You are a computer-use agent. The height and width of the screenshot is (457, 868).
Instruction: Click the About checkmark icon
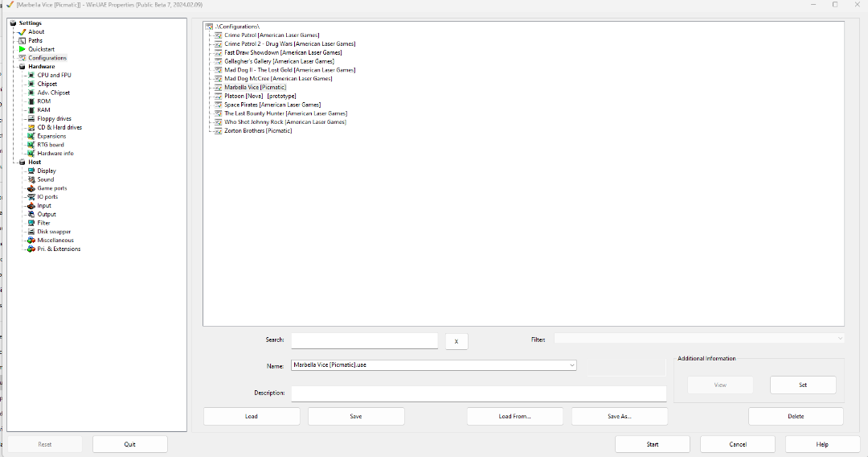[x=23, y=31]
